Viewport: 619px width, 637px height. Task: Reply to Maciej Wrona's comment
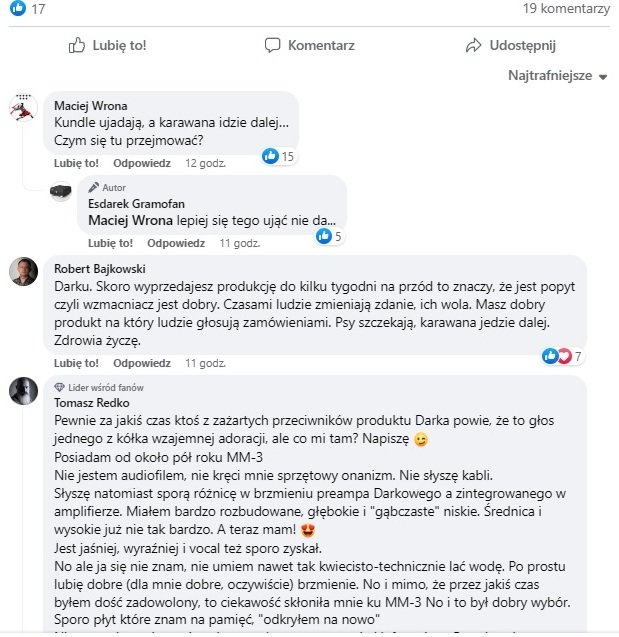[x=141, y=163]
